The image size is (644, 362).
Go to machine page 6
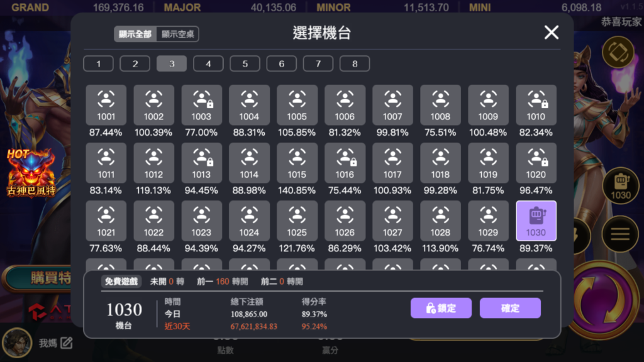[x=281, y=63]
